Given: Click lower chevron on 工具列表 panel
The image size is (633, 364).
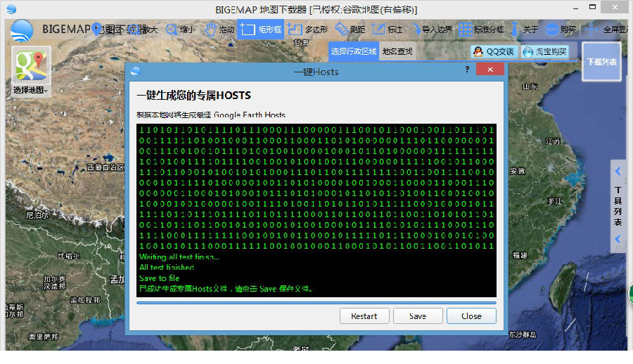Looking at the screenshot, I should point(618,239).
